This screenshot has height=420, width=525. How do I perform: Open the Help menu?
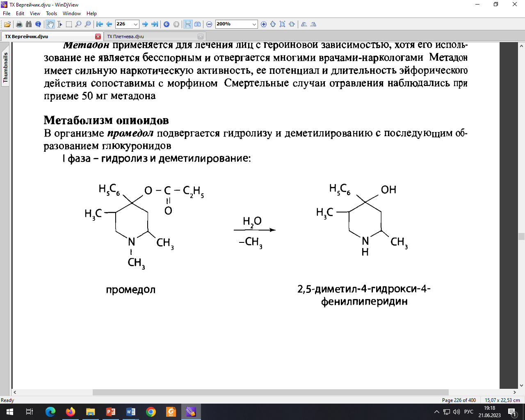(92, 14)
